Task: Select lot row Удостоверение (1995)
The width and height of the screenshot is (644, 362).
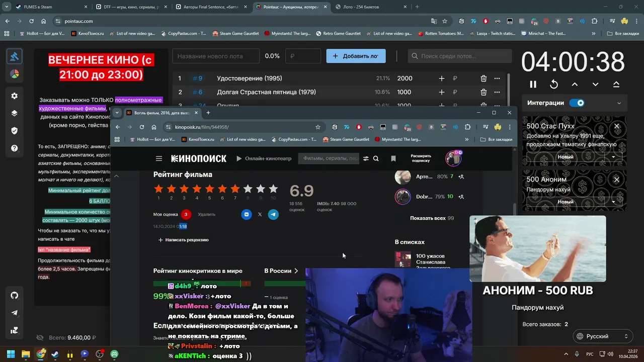Action: [340, 78]
